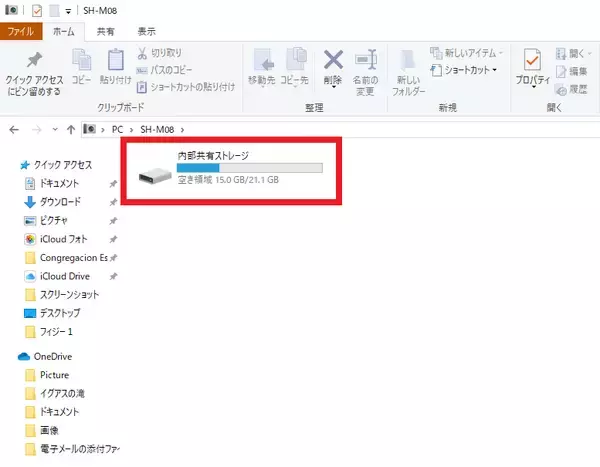This screenshot has width=600, height=467.
Task: Click the Paste (貼り付け) clipboard icon
Action: (x=116, y=60)
